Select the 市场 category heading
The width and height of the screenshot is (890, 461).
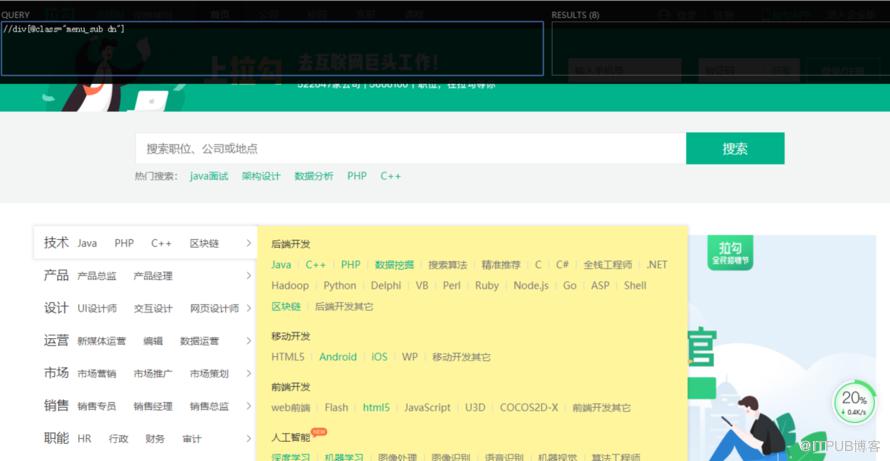[56, 373]
